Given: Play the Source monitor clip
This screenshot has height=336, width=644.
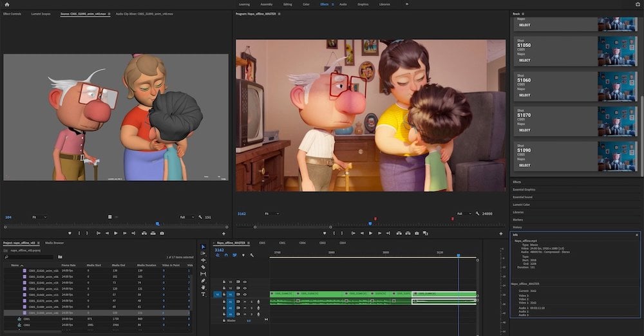Looking at the screenshot, I should coord(116,233).
